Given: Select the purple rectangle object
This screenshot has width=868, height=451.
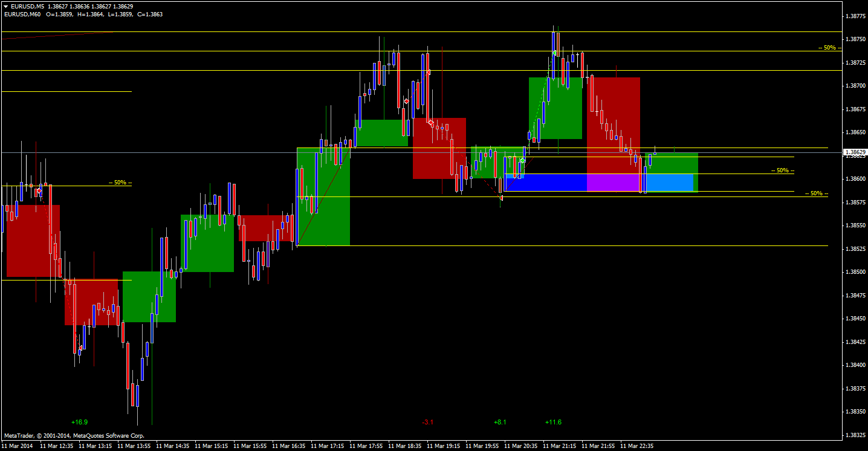Looking at the screenshot, I should [x=614, y=183].
